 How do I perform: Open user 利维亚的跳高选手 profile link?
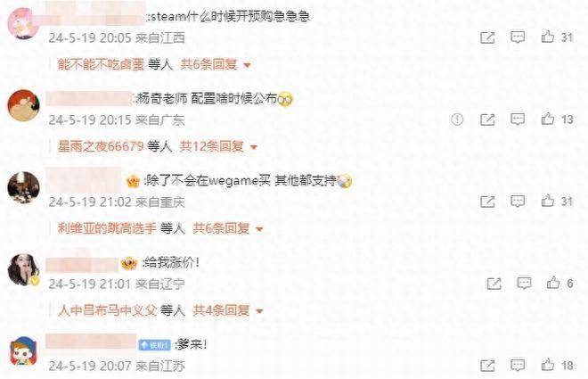(107, 228)
